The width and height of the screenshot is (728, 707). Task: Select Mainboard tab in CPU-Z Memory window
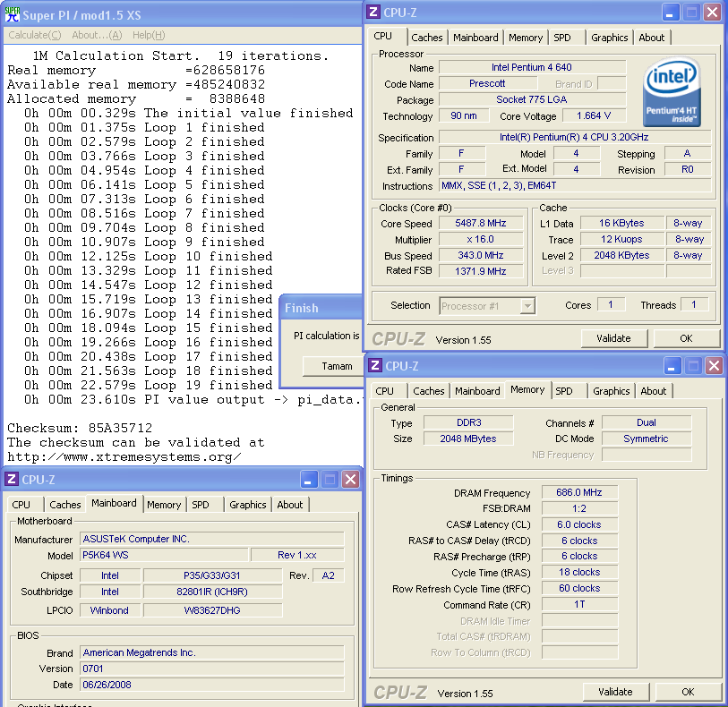point(477,391)
